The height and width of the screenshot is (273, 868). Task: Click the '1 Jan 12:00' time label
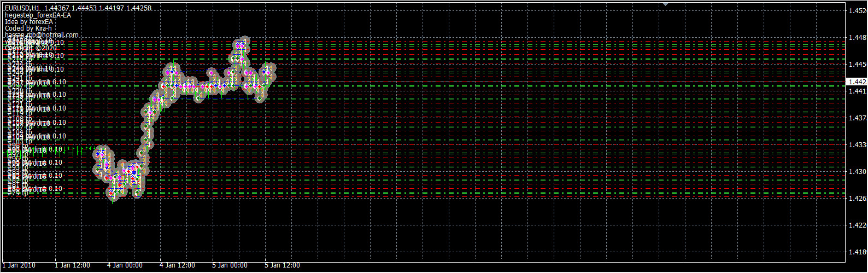tap(73, 265)
